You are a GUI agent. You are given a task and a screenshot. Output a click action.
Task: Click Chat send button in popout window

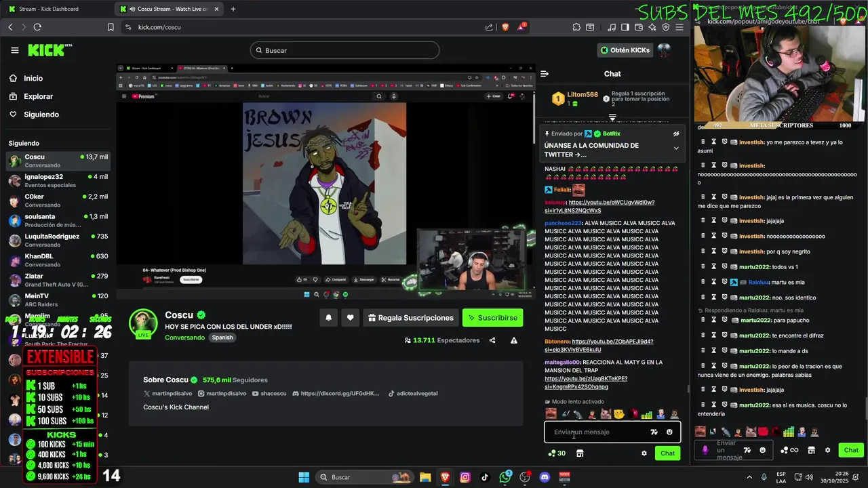click(x=851, y=450)
